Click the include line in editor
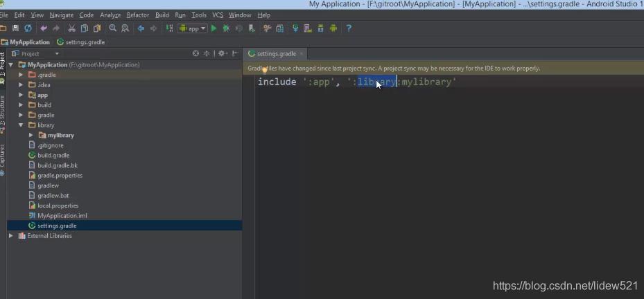The image size is (644, 299). (357, 82)
